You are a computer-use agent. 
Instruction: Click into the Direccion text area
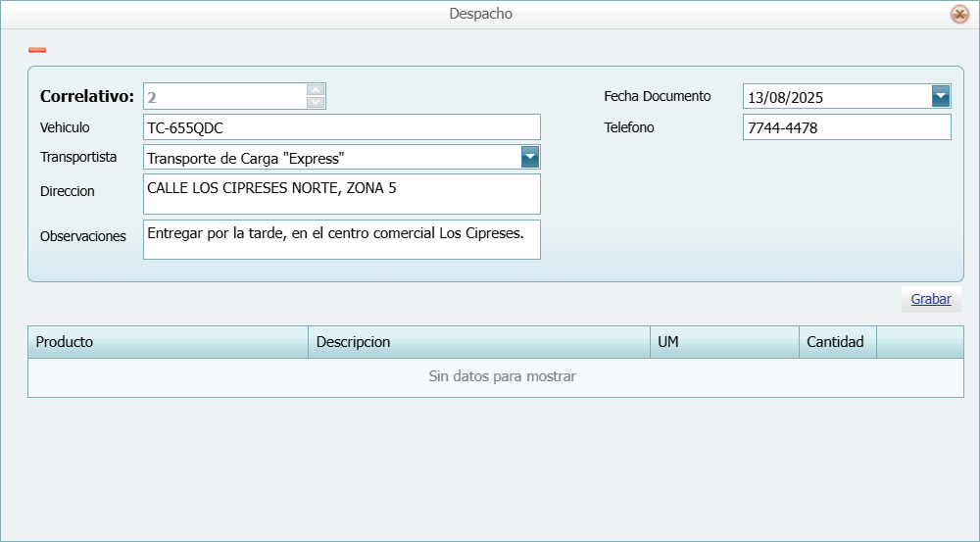coord(341,194)
